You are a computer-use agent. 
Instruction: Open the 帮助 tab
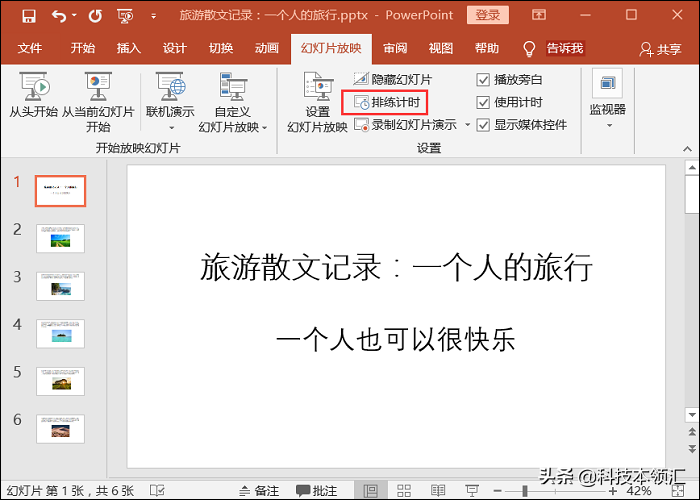point(487,48)
